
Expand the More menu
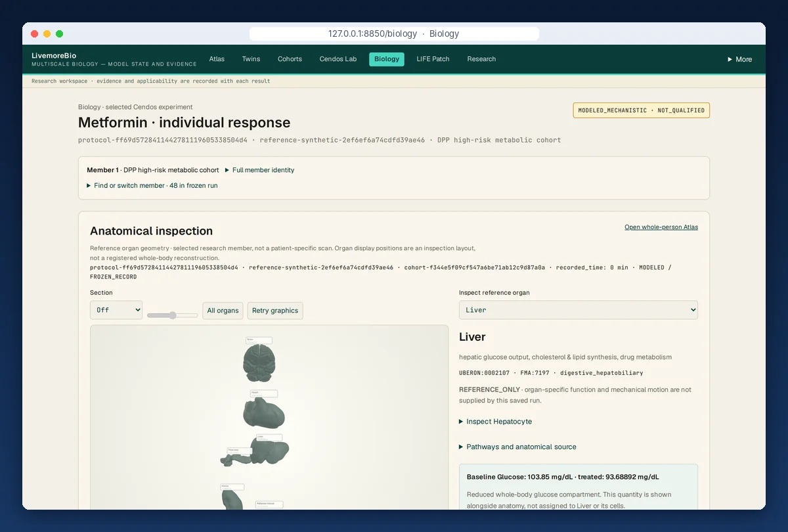739,59
